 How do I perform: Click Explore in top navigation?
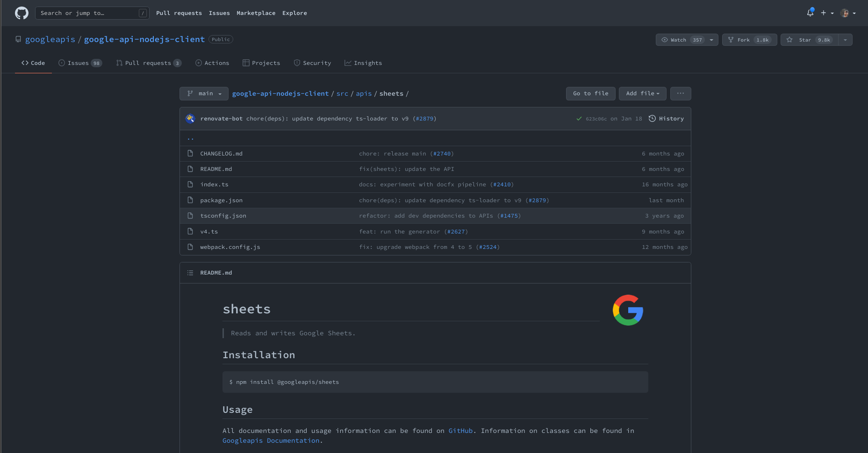294,13
